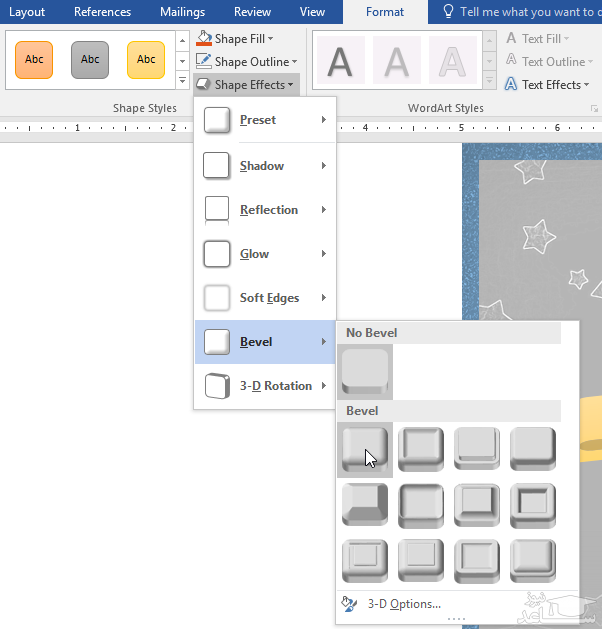Choose the first bevel preset in Bevel section

click(365, 448)
